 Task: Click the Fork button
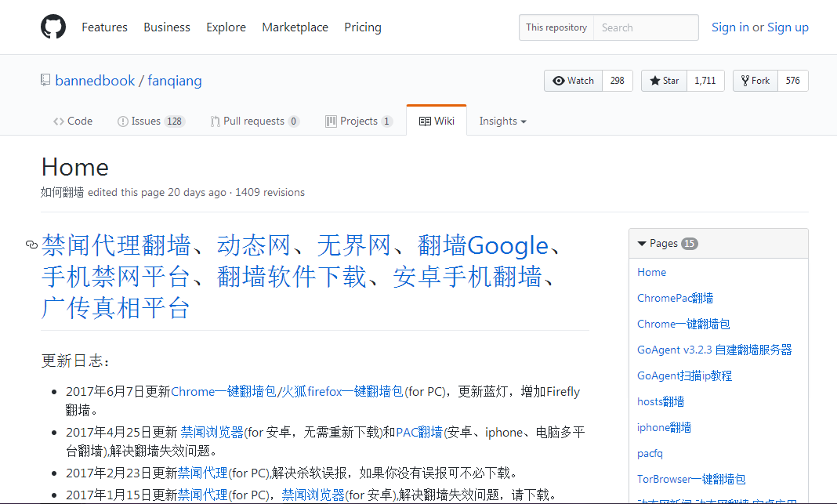tap(755, 81)
